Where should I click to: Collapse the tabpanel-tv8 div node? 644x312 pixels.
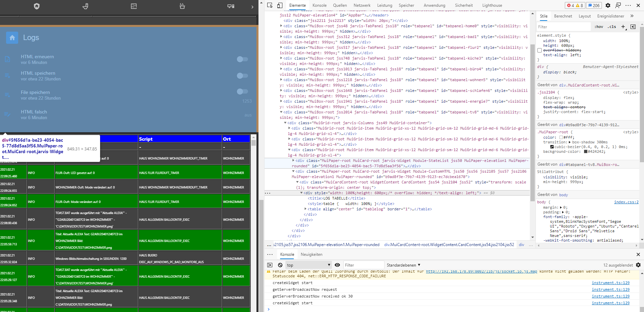pos(281,112)
